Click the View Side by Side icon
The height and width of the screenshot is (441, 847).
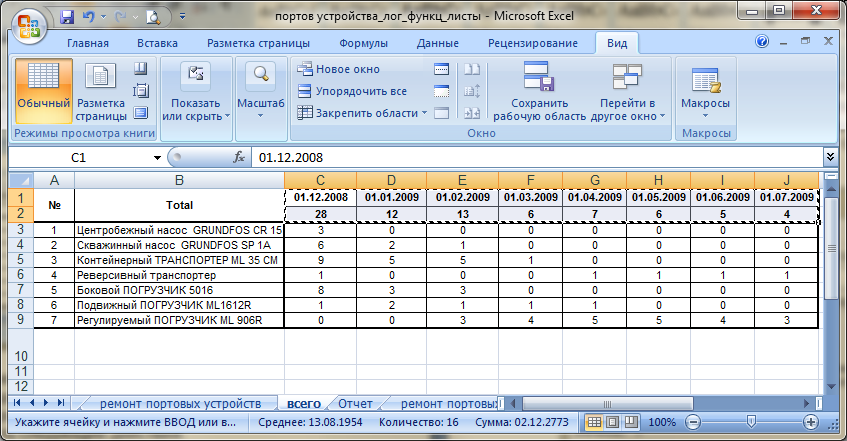(472, 69)
